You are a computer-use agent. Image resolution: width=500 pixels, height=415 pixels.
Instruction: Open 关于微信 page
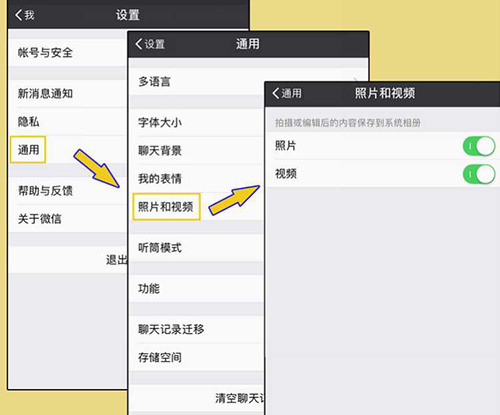[x=68, y=219]
